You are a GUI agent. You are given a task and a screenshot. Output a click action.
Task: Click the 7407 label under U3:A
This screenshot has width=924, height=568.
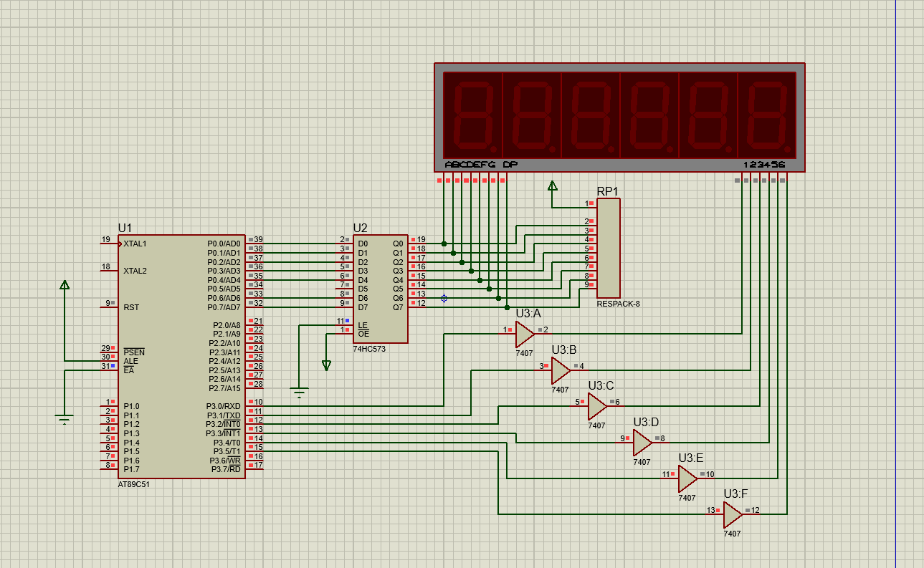pos(524,353)
